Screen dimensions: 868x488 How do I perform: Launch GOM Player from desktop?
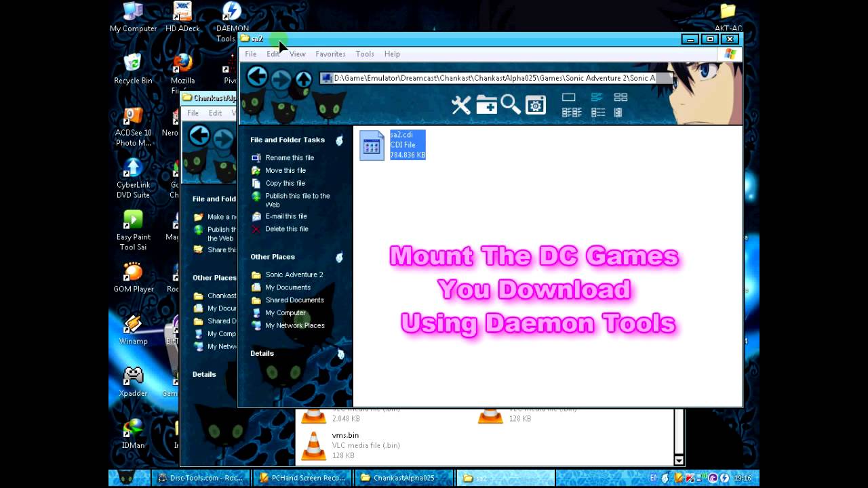(x=133, y=278)
